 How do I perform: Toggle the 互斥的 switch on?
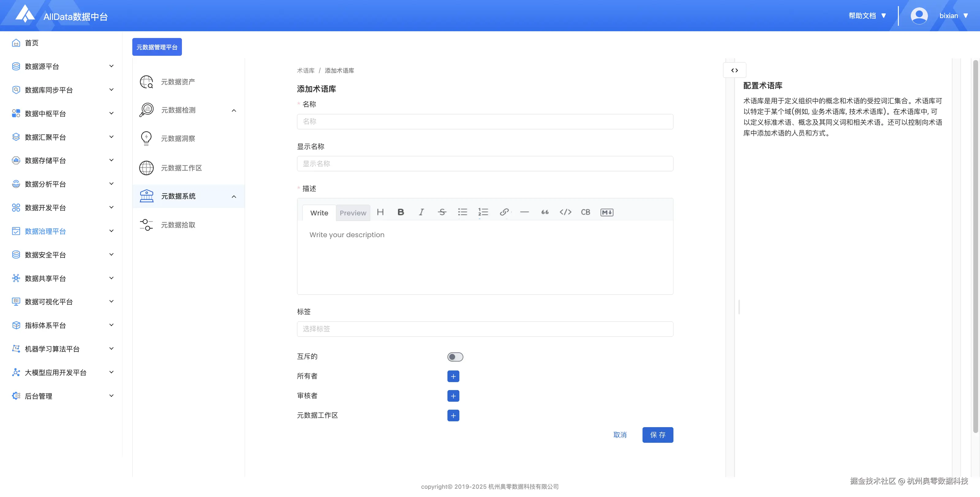(455, 357)
